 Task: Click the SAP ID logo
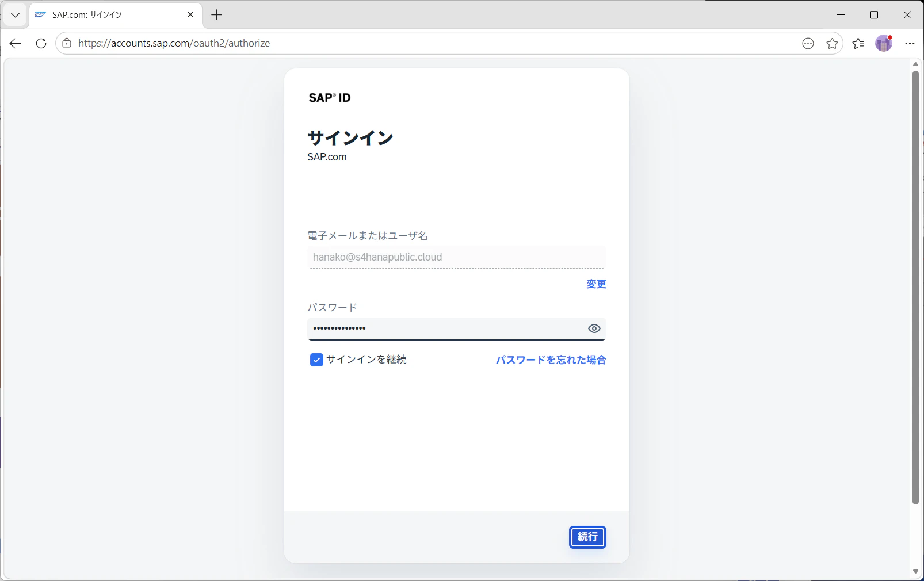(330, 98)
